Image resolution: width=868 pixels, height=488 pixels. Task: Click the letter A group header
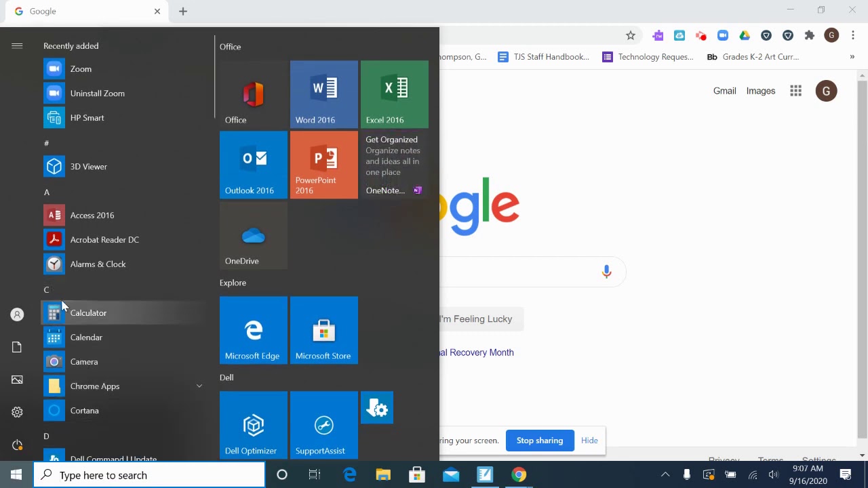(x=47, y=192)
